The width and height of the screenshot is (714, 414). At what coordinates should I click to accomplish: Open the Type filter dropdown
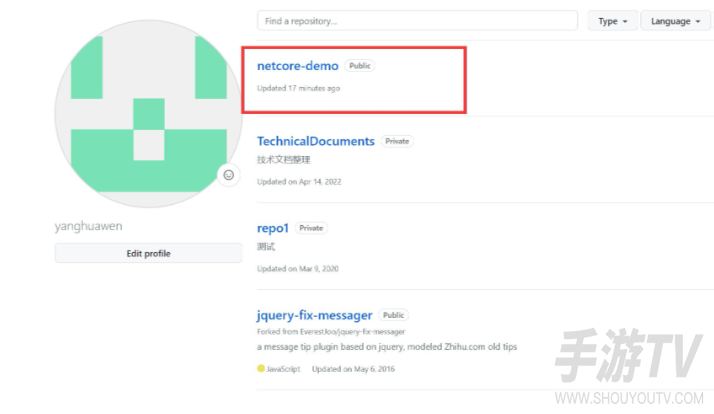(612, 21)
